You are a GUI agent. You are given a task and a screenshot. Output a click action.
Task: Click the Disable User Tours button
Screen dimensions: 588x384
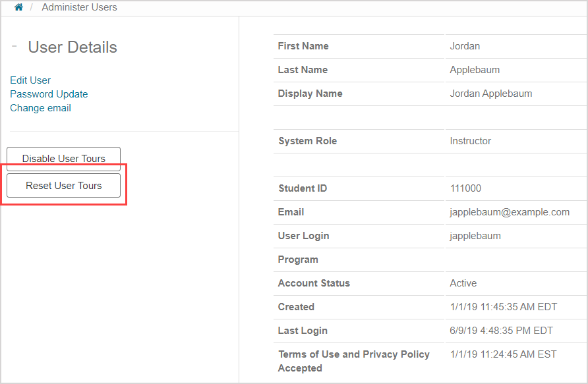pyautogui.click(x=63, y=158)
